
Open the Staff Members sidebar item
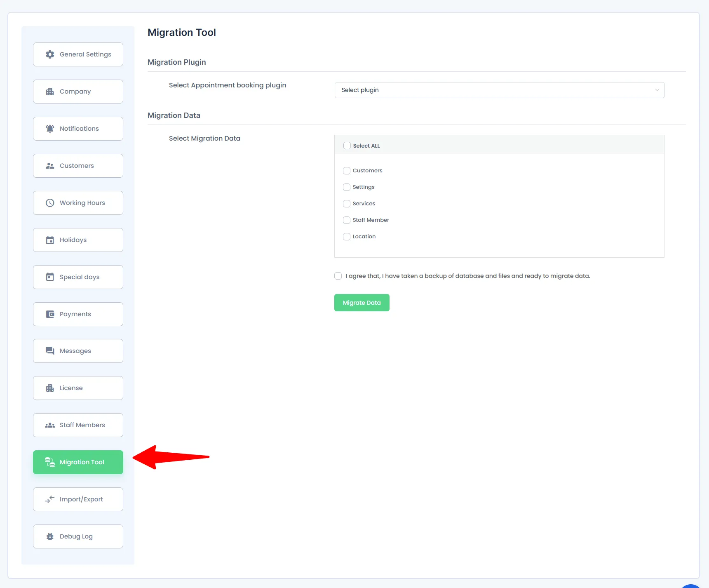click(78, 425)
